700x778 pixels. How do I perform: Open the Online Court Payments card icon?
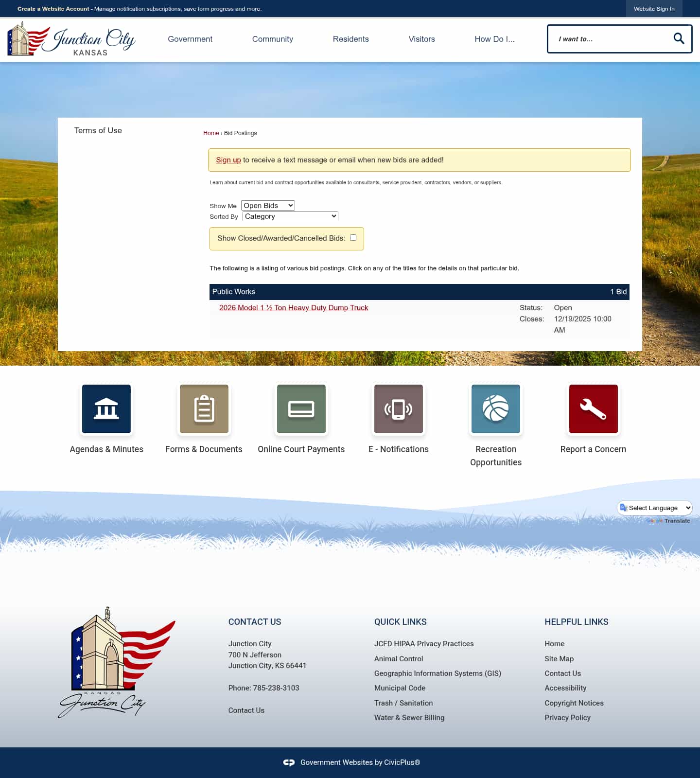[301, 409]
